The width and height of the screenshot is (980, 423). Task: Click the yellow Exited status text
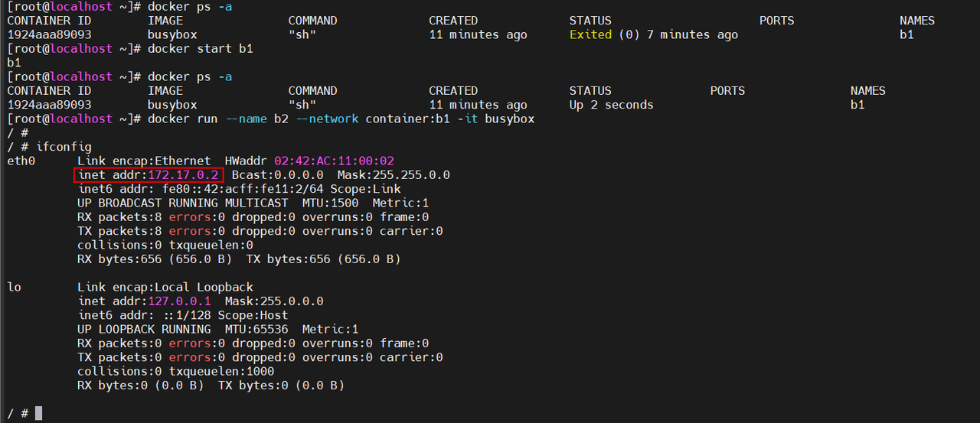(590, 34)
